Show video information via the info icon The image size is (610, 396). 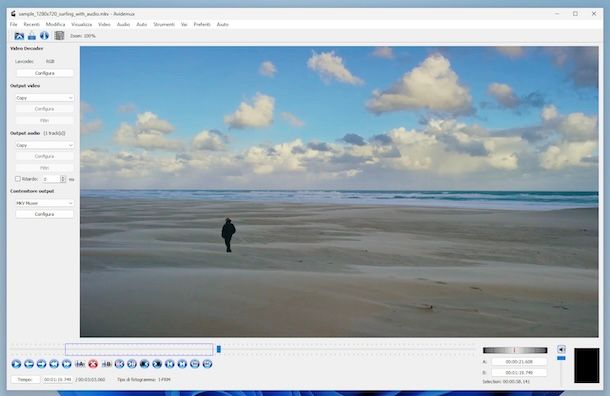click(x=44, y=36)
